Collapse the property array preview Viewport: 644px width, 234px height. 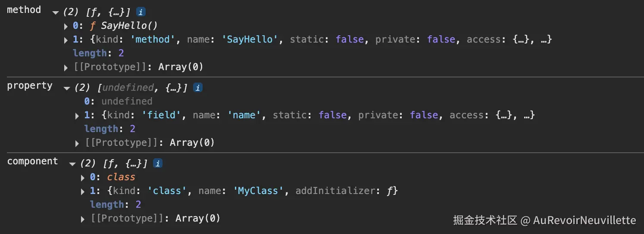pos(66,88)
